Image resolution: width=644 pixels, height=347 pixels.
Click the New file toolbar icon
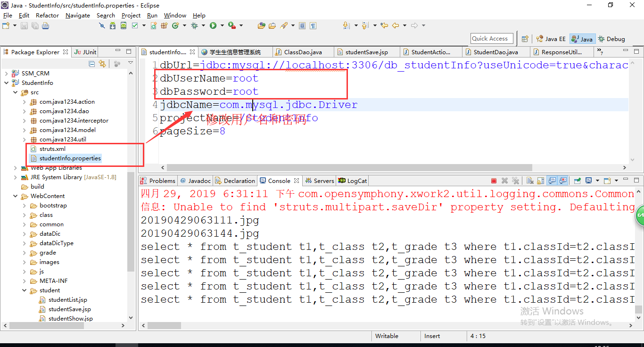(x=6, y=25)
